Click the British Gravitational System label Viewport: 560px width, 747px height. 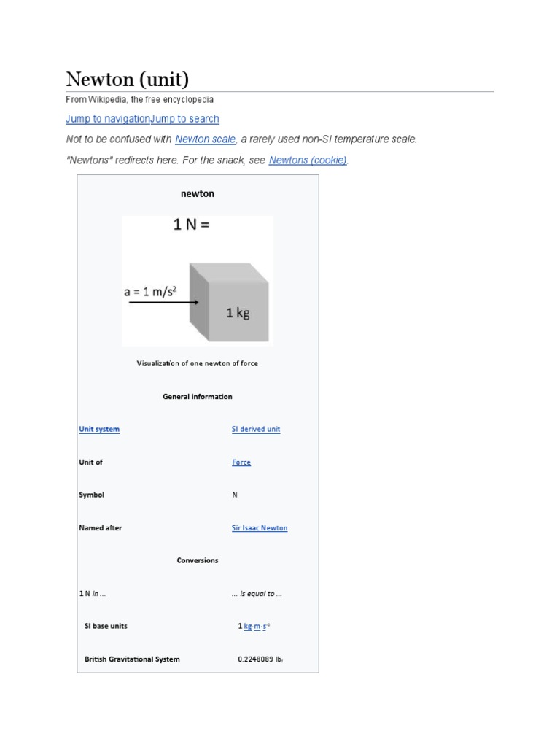coord(132,659)
